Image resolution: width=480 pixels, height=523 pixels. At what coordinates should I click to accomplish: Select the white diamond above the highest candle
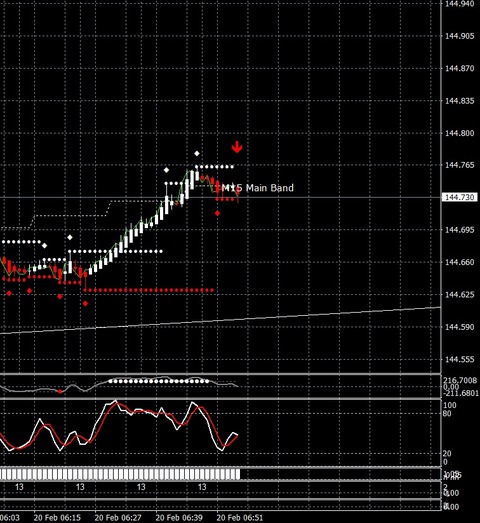pyautogui.click(x=197, y=153)
